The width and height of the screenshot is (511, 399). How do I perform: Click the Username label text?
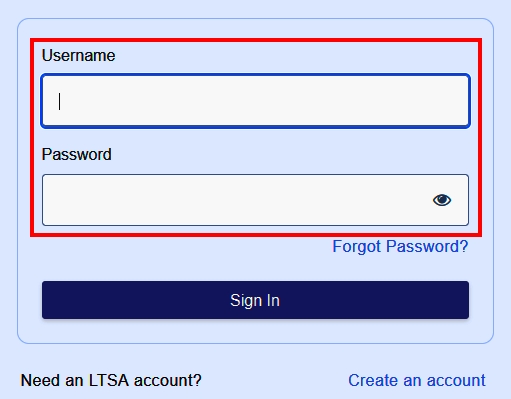(x=78, y=55)
